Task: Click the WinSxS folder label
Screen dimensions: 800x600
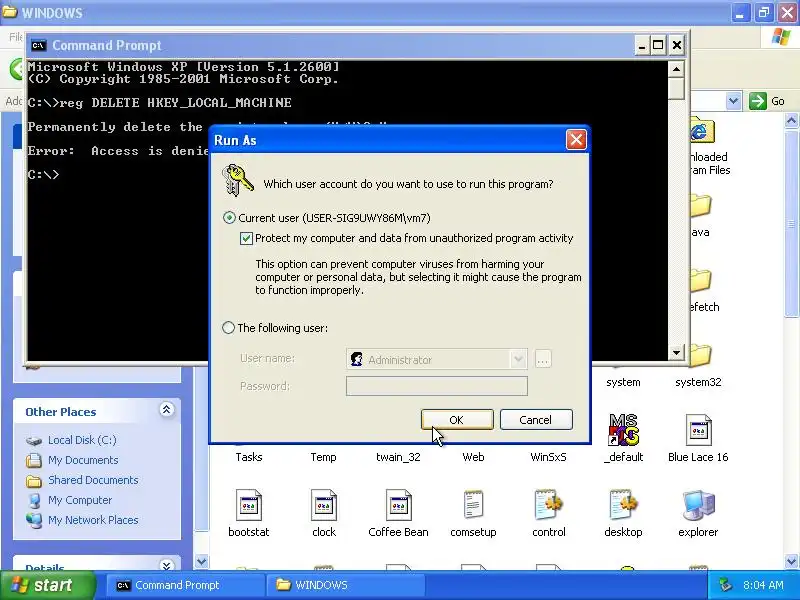Action: (x=548, y=457)
